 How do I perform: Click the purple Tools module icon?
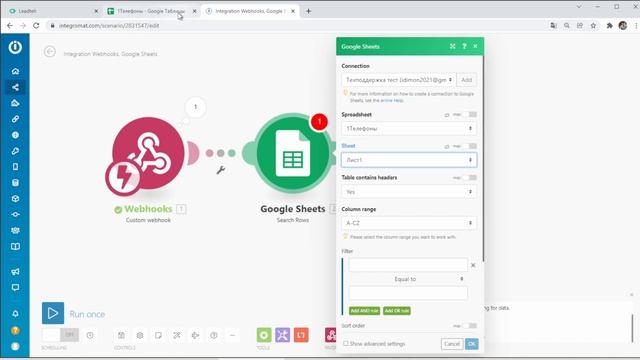tap(282, 335)
